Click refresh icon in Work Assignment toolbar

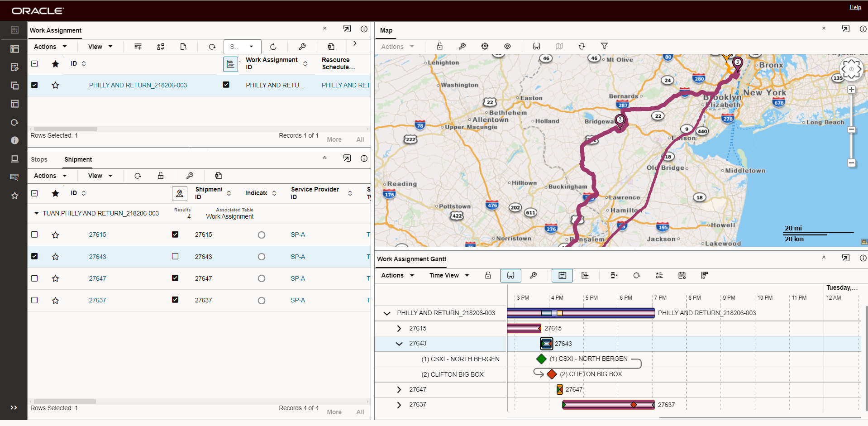pyautogui.click(x=212, y=47)
